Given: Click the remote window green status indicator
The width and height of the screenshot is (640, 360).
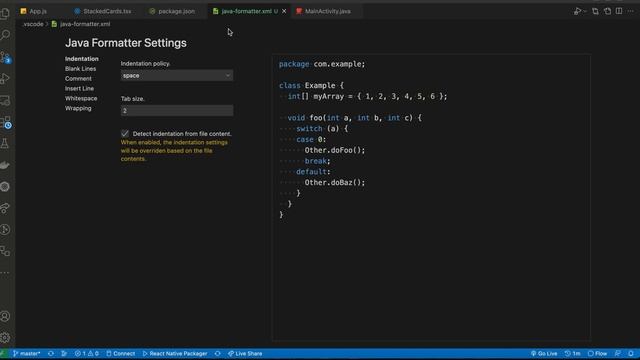Looking at the screenshot, I should click(4, 353).
